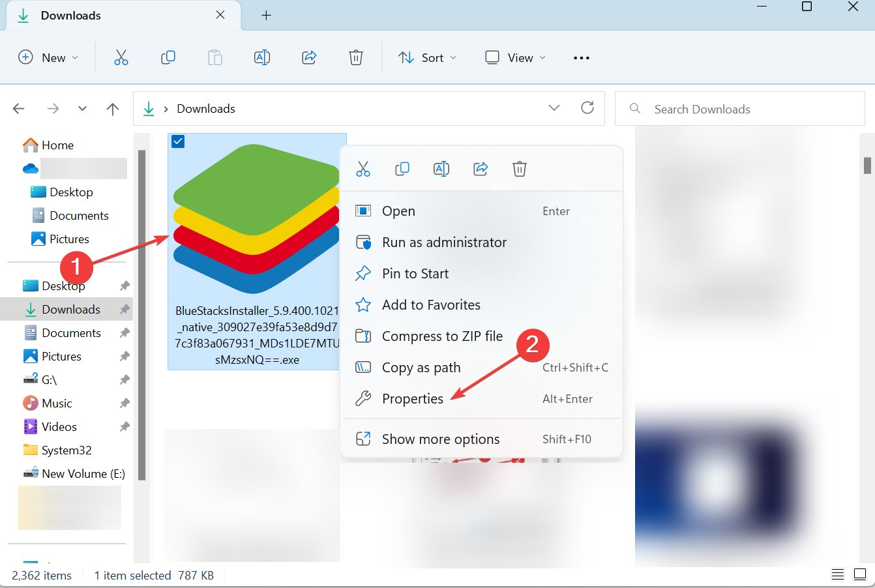Switch to Details view from the status bar
This screenshot has height=588, width=875.
pos(838,574)
